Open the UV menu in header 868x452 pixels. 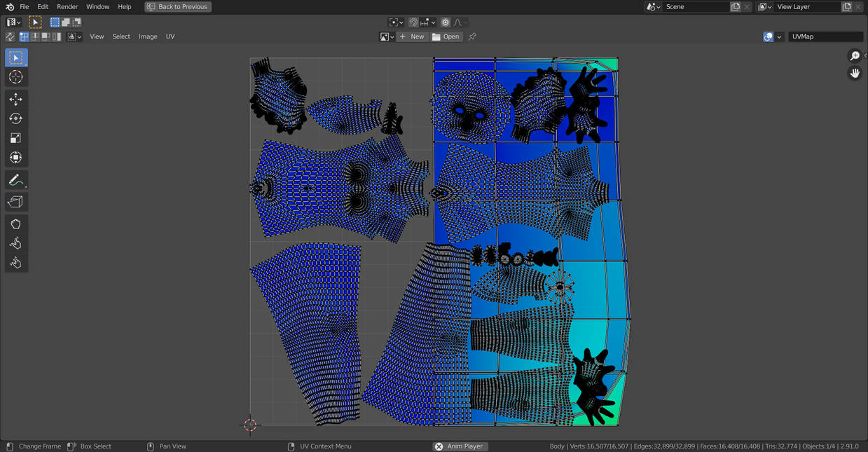pyautogui.click(x=170, y=36)
